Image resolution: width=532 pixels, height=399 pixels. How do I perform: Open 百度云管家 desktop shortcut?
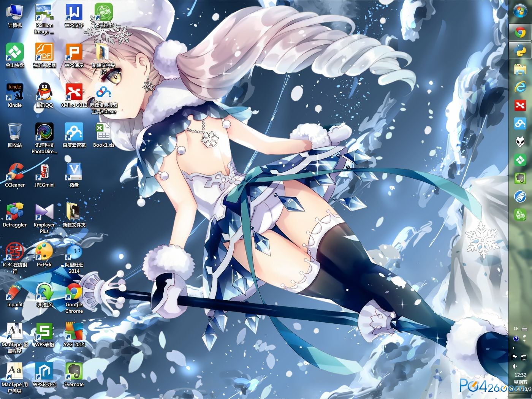tap(74, 136)
